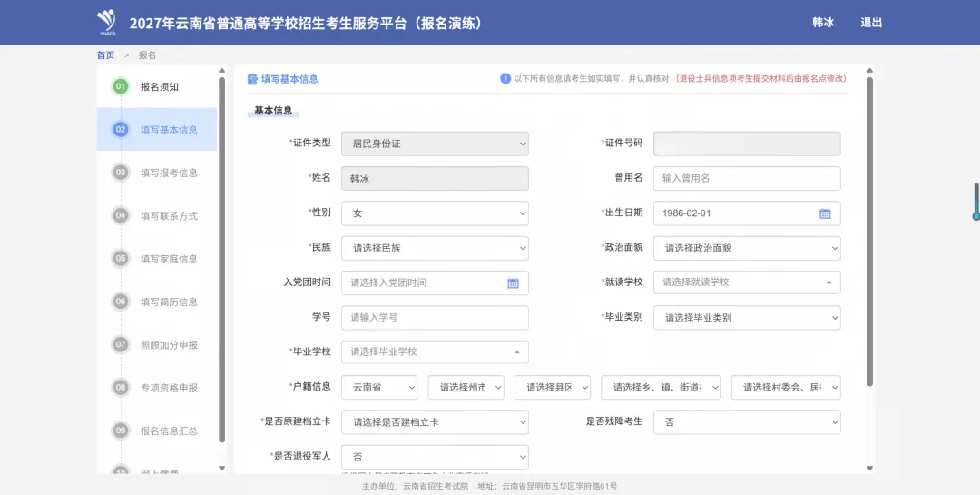
Task: Open 请选择州市 dropdown
Action: [x=466, y=387]
